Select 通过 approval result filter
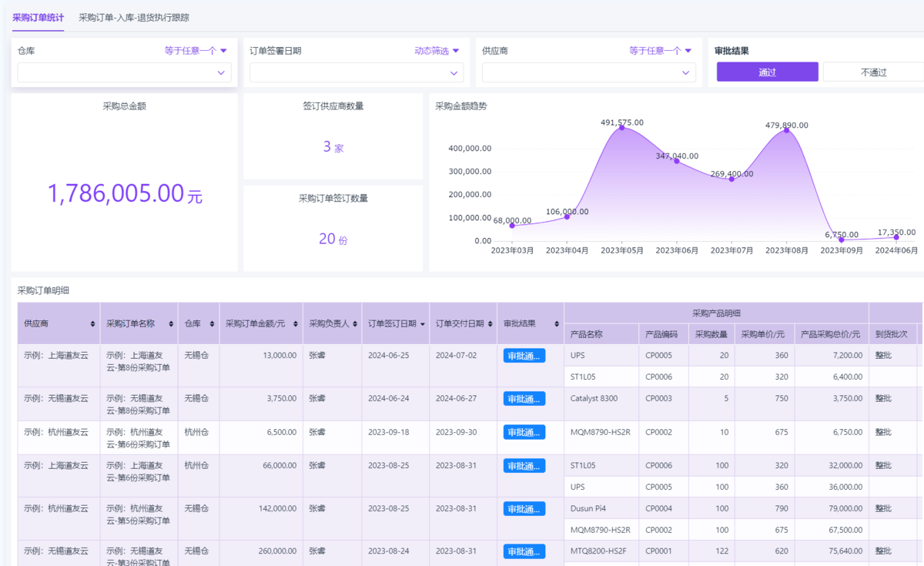The height and width of the screenshot is (566, 924). point(767,72)
